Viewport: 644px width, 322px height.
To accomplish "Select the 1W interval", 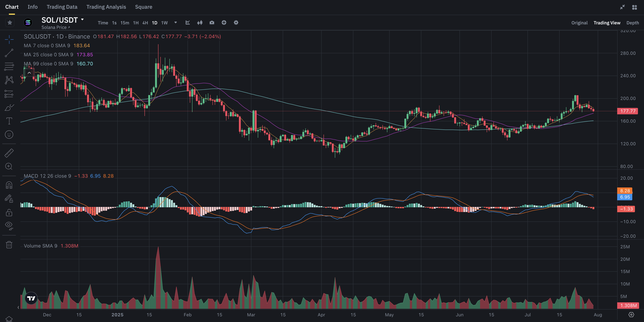I will coord(164,23).
